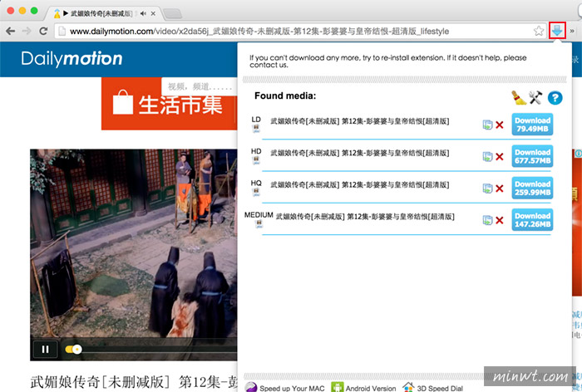Download the HQ 259.99MB video
Viewport: 582px width, 392px height.
(x=532, y=188)
